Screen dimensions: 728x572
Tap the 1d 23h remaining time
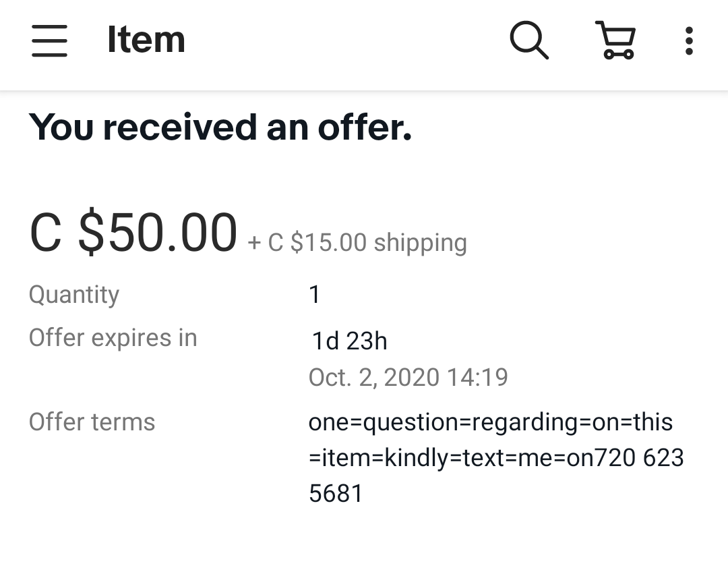[x=349, y=341]
